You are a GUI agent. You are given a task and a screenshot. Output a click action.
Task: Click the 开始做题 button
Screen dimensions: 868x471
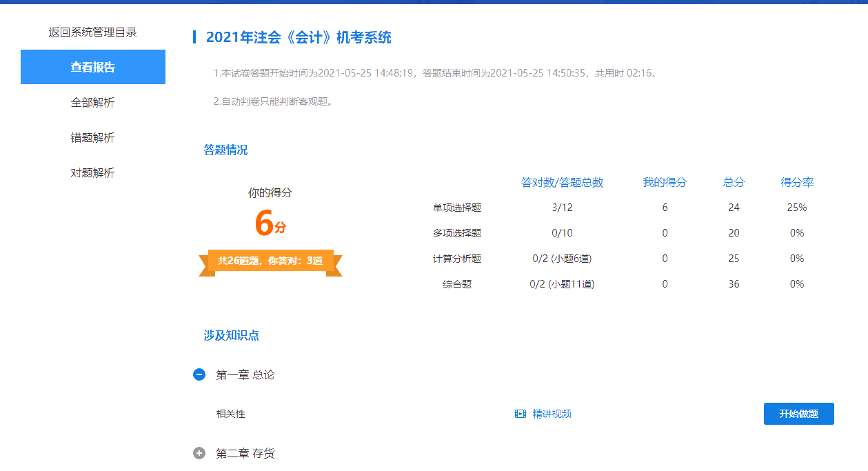[798, 414]
